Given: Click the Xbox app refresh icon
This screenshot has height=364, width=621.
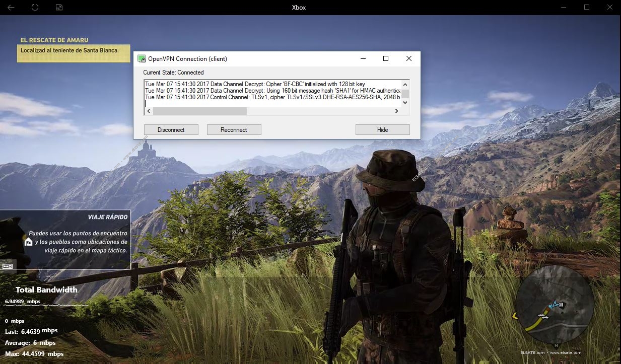Looking at the screenshot, I should point(35,8).
